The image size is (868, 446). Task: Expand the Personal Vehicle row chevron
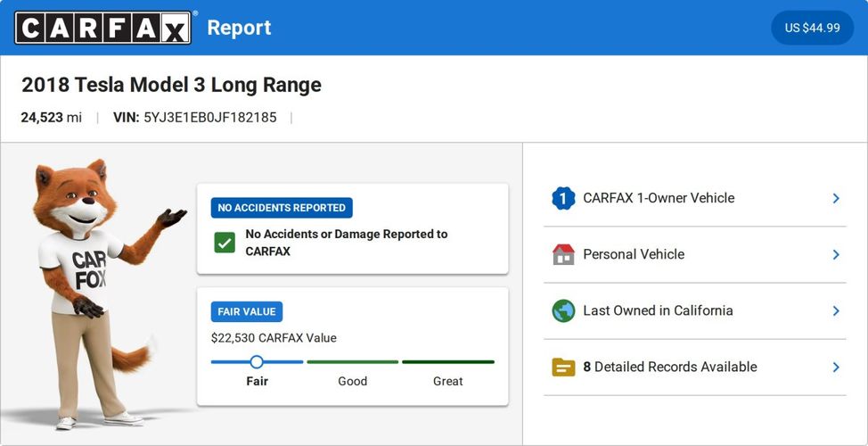(x=836, y=254)
